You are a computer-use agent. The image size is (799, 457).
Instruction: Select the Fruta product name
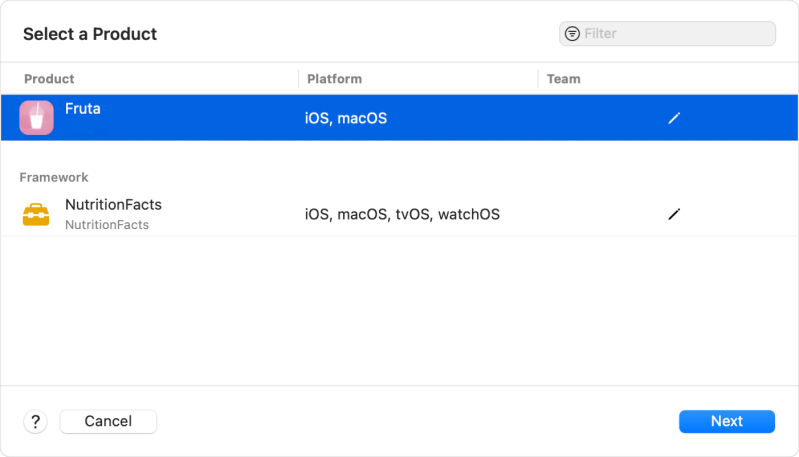pos(83,109)
